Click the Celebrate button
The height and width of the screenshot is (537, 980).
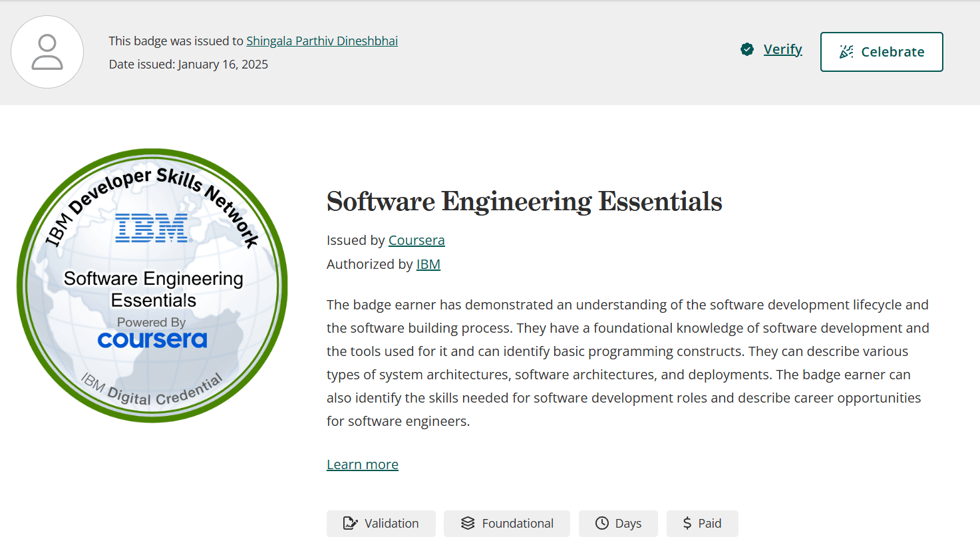pyautogui.click(x=882, y=52)
